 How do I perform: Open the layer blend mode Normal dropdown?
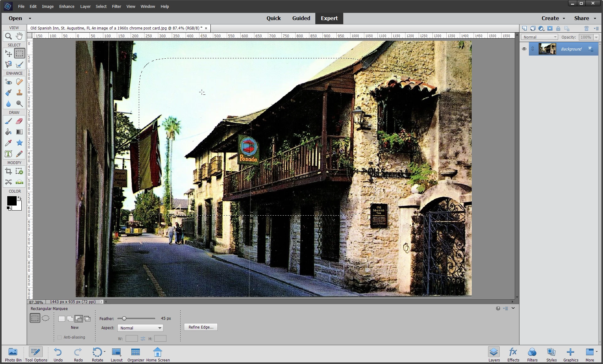[x=539, y=37]
